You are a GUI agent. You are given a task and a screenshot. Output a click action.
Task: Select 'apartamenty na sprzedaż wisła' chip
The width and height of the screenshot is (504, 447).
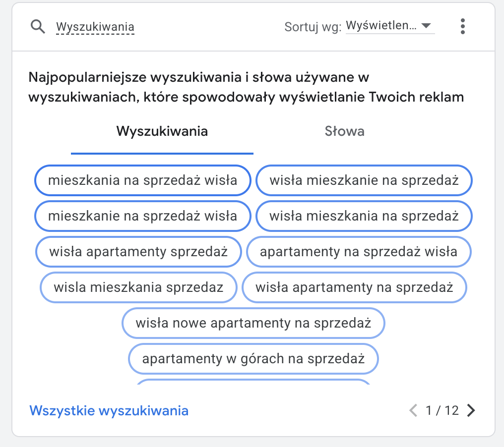[x=359, y=252]
